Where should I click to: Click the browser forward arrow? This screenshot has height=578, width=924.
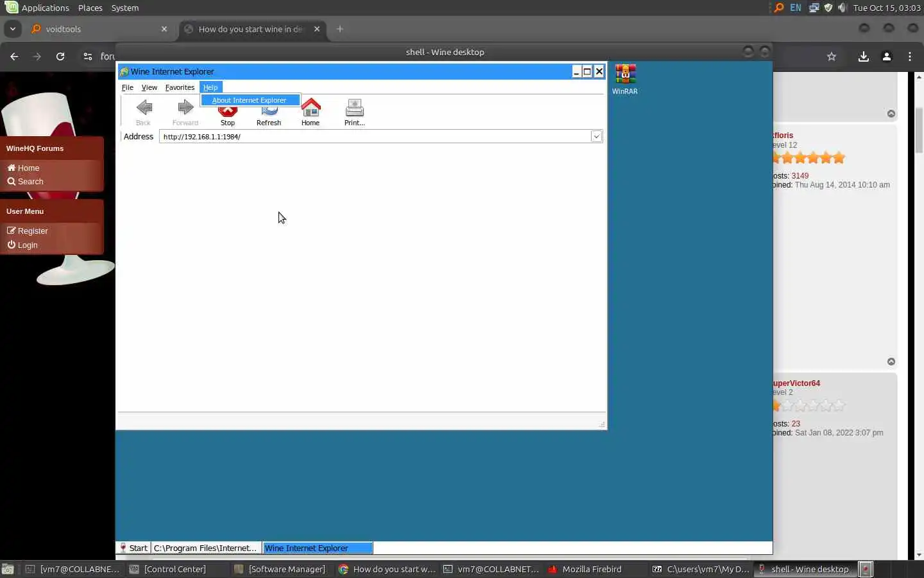click(37, 57)
